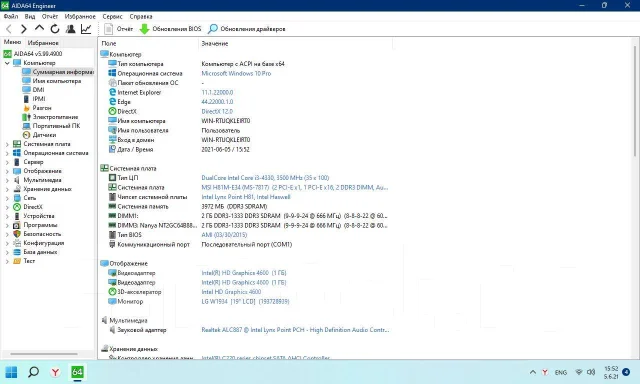The image size is (640, 384).
Task: Click the sidebar horizontal scrollbar
Action: 44,354
